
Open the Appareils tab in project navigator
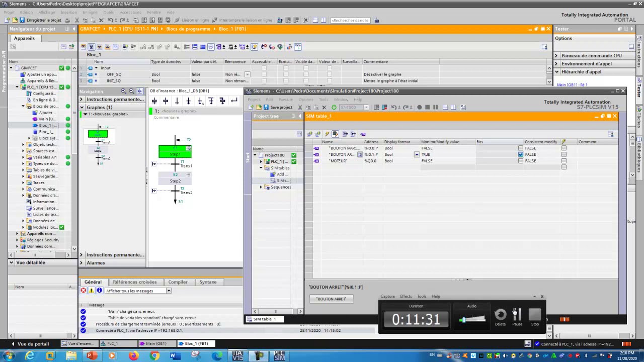24,38
